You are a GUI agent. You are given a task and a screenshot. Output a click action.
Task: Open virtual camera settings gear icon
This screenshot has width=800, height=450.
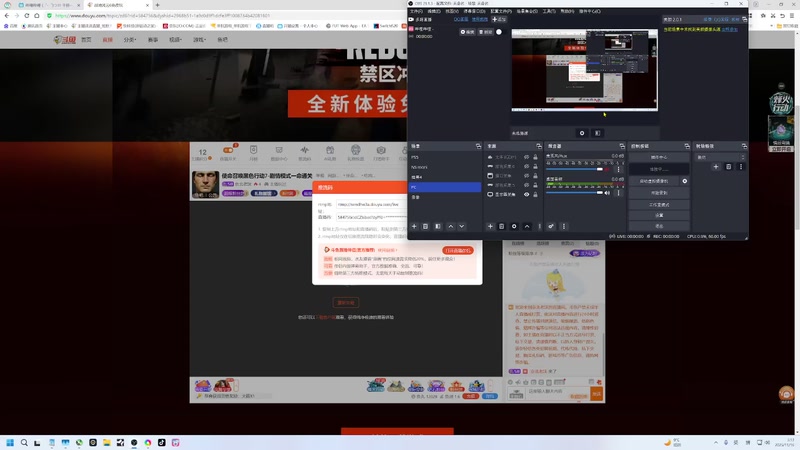tap(685, 181)
